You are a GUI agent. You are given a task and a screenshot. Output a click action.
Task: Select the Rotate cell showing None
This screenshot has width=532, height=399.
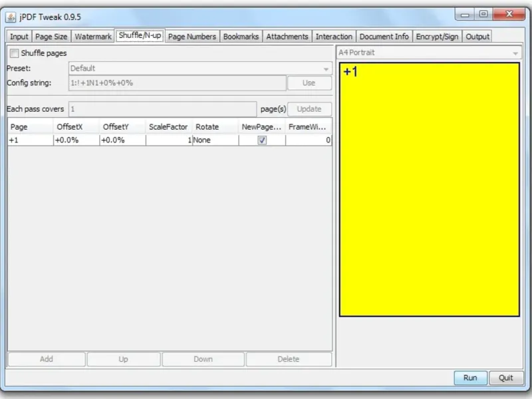tap(215, 140)
